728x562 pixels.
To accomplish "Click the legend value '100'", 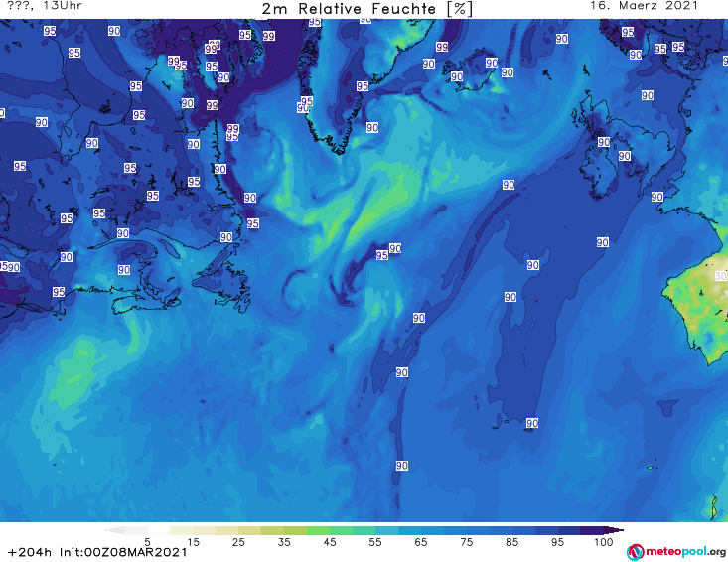I will (x=604, y=542).
